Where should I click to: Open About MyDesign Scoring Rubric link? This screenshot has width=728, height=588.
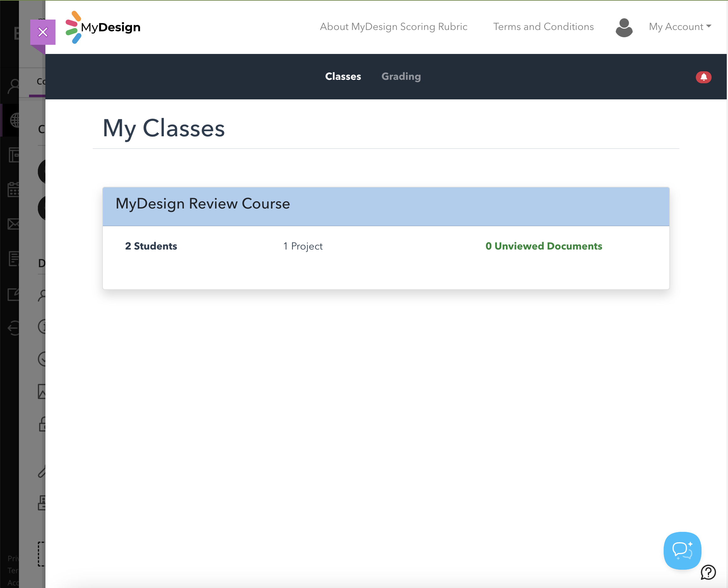393,27
